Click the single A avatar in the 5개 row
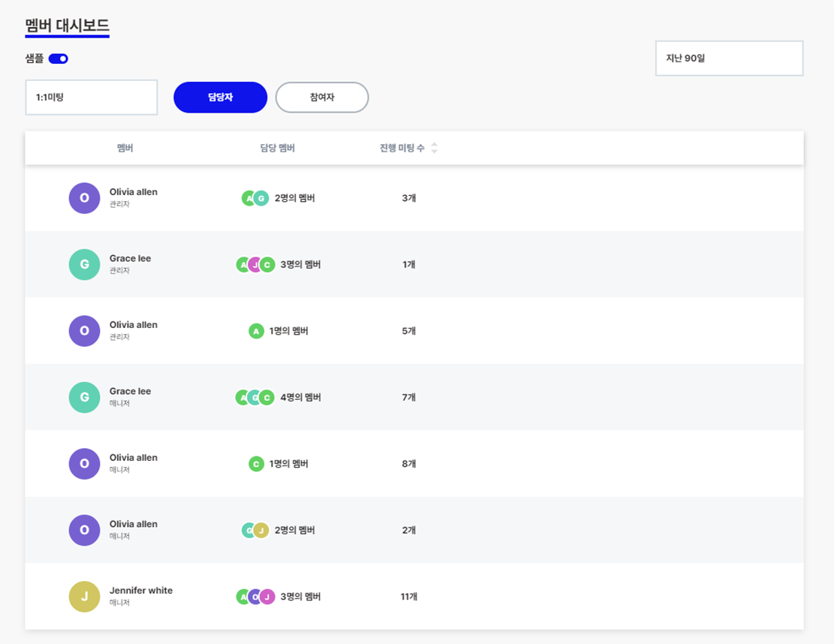Image resolution: width=834 pixels, height=644 pixels. pos(257,331)
